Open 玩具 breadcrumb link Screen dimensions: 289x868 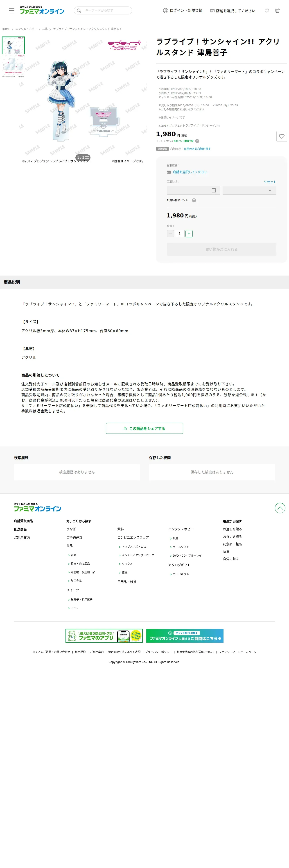coord(45,29)
